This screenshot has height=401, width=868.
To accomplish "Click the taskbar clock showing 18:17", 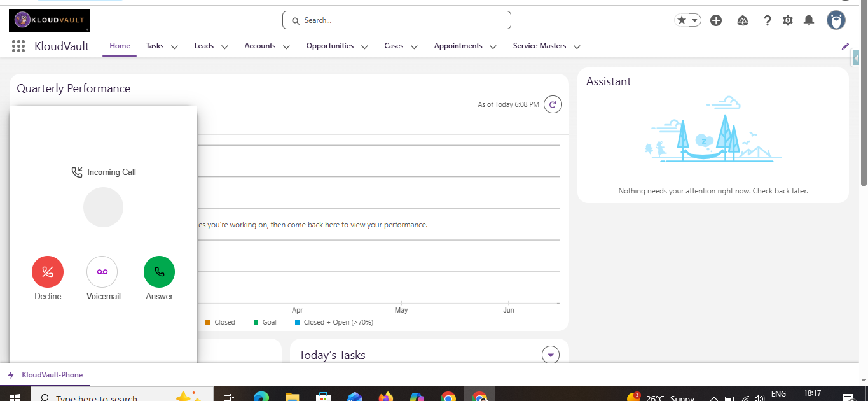I will [x=812, y=394].
